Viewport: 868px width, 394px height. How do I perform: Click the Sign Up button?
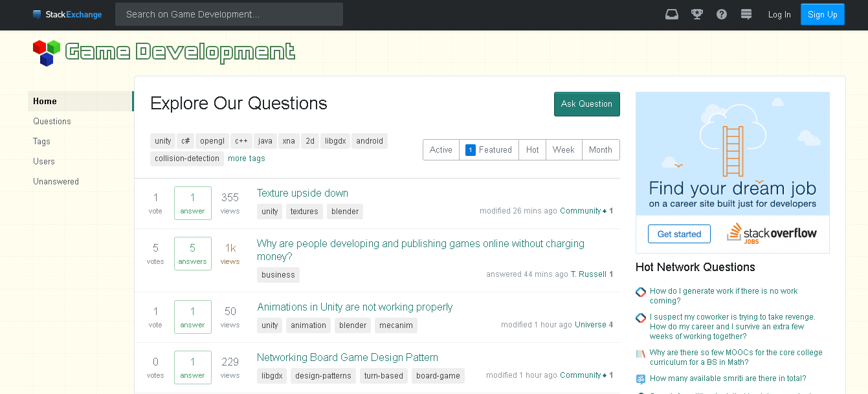[822, 14]
